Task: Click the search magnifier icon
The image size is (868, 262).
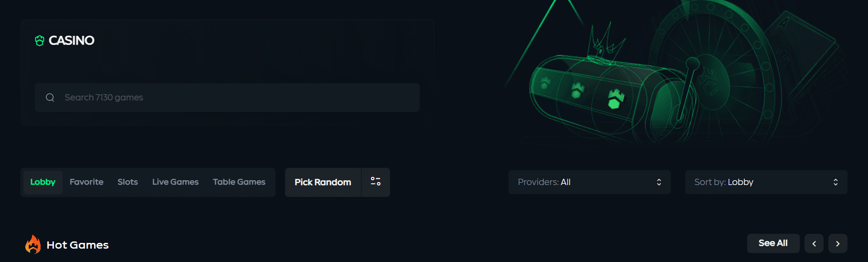Action: 50,98
